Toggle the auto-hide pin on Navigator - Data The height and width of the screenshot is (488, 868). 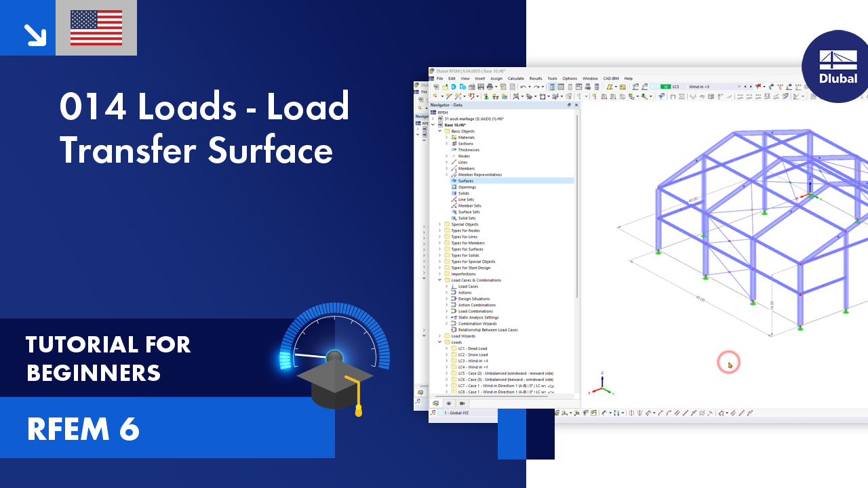pyautogui.click(x=569, y=105)
